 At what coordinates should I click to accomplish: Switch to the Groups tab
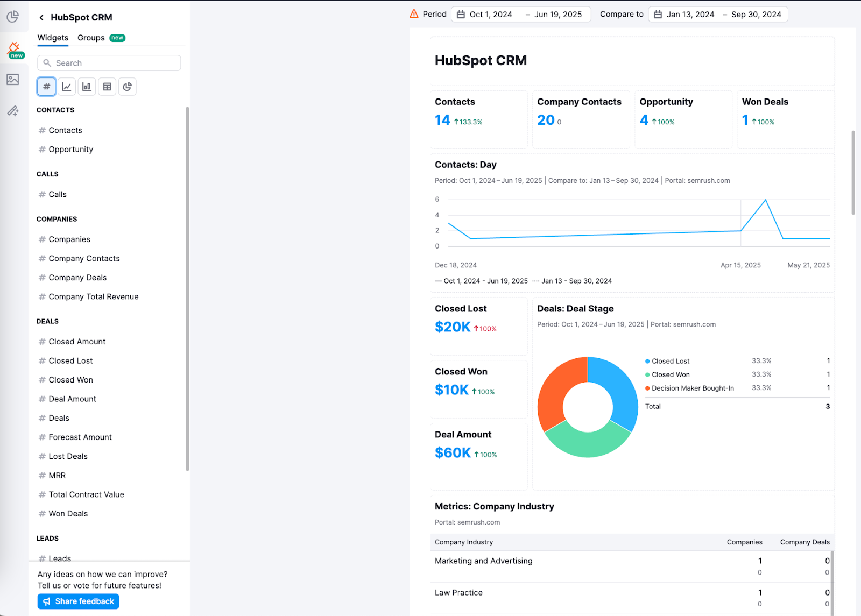point(91,38)
